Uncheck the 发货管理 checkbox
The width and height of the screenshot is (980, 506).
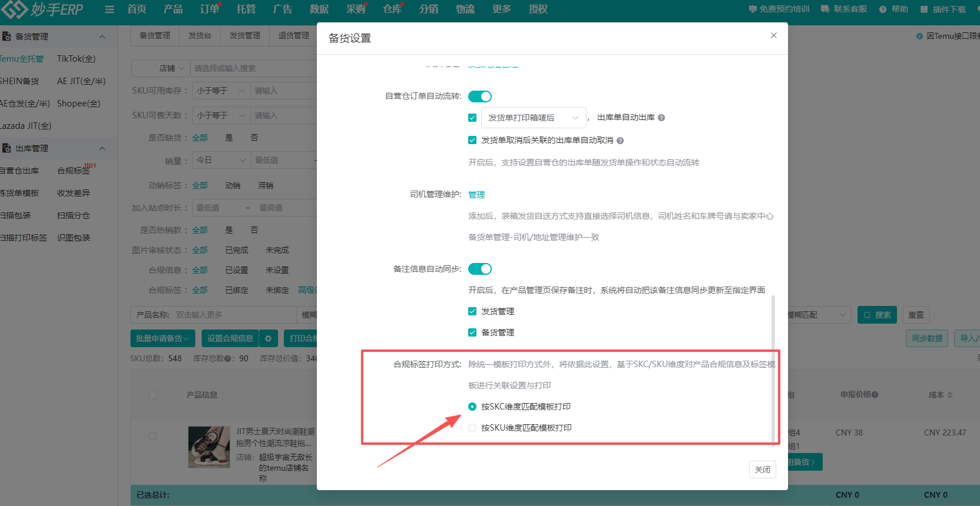pos(472,311)
